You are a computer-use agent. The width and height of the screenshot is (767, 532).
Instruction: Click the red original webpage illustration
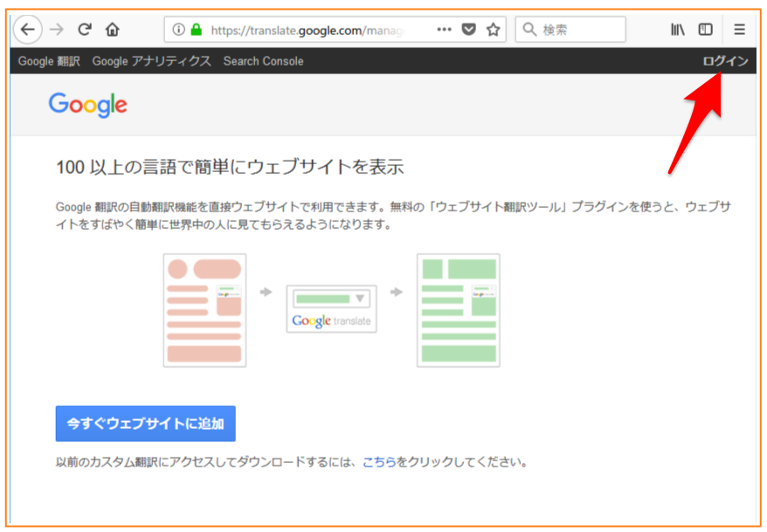[x=204, y=310]
